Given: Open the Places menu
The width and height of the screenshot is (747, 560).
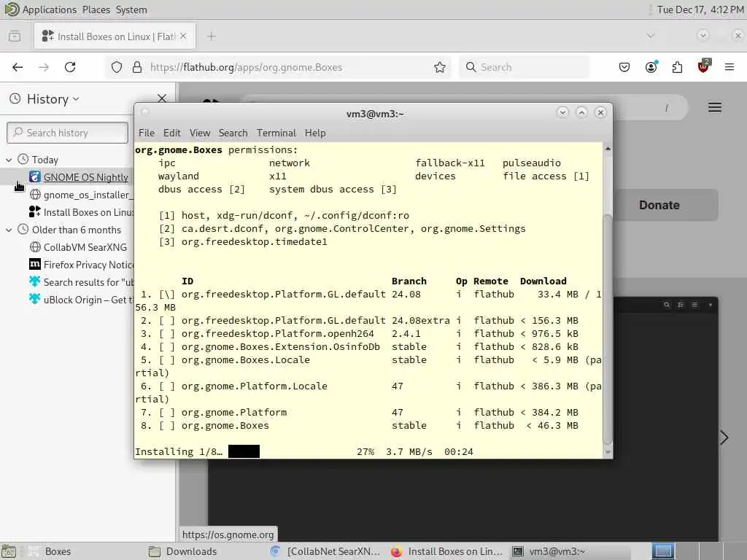Looking at the screenshot, I should tap(96, 9).
